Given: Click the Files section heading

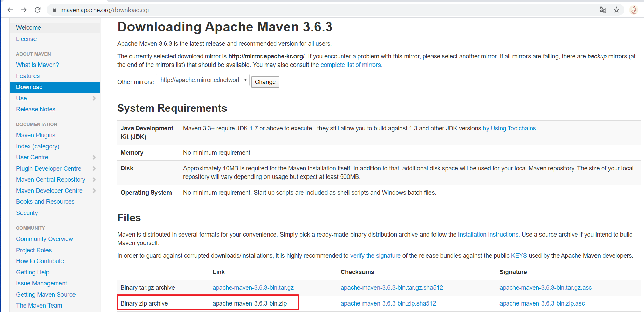Looking at the screenshot, I should (129, 218).
